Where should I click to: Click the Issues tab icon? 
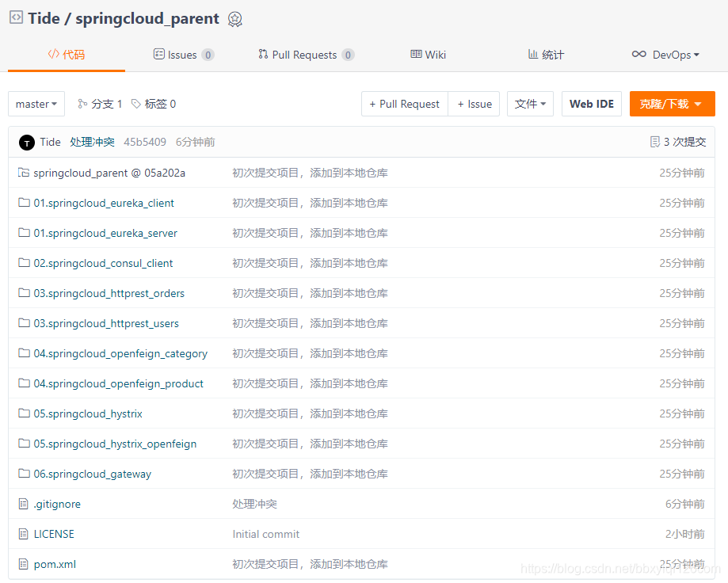158,55
